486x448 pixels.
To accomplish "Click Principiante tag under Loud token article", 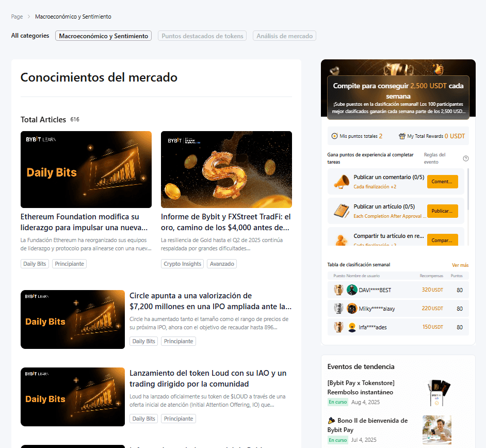I will click(x=179, y=419).
